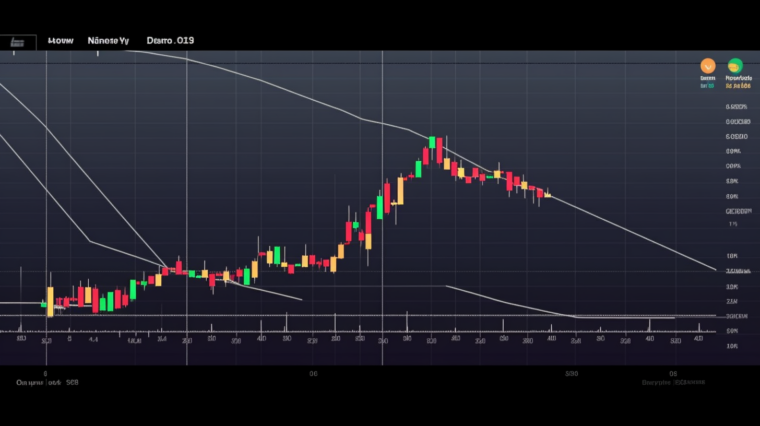Click the orange circular icon at top right
760x426 pixels.
tap(708, 66)
